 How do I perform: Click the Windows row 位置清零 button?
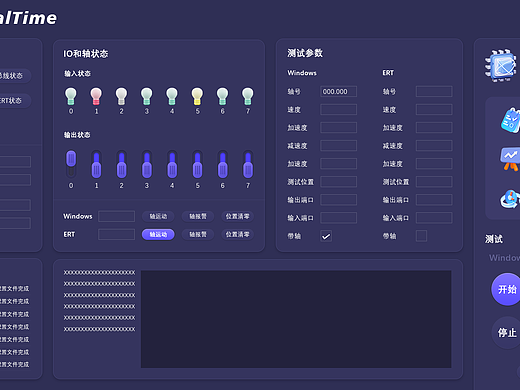pyautogui.click(x=237, y=216)
